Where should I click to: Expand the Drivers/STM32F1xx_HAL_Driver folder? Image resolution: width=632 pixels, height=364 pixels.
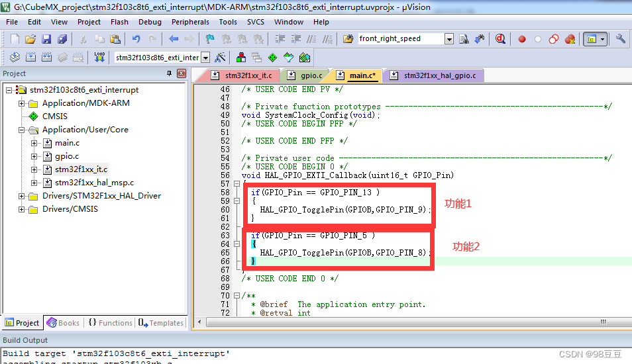(x=21, y=196)
